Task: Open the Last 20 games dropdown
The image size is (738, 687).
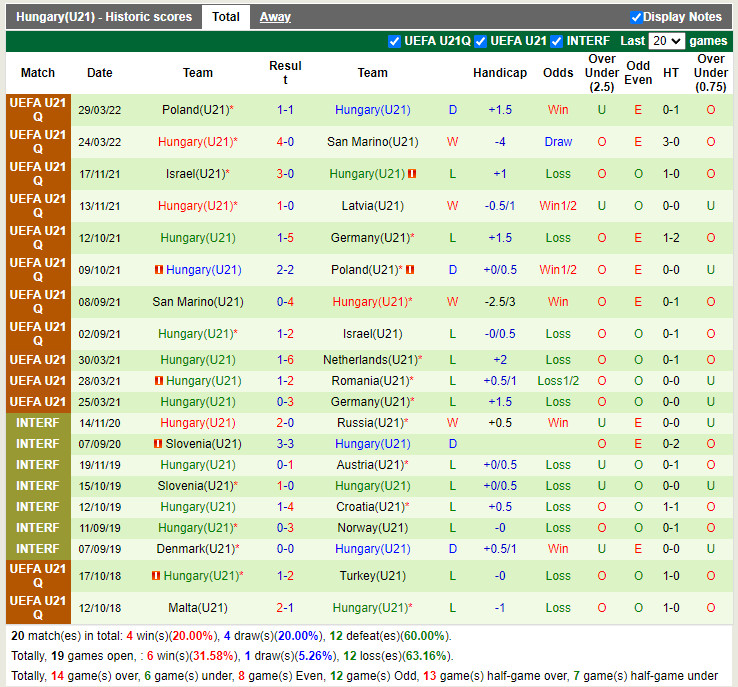Action: point(666,41)
